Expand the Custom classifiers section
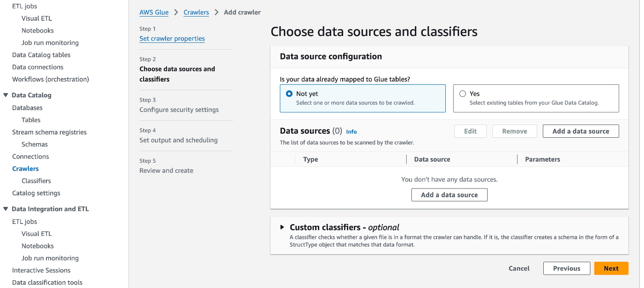The width and height of the screenshot is (644, 288). pyautogui.click(x=282, y=227)
